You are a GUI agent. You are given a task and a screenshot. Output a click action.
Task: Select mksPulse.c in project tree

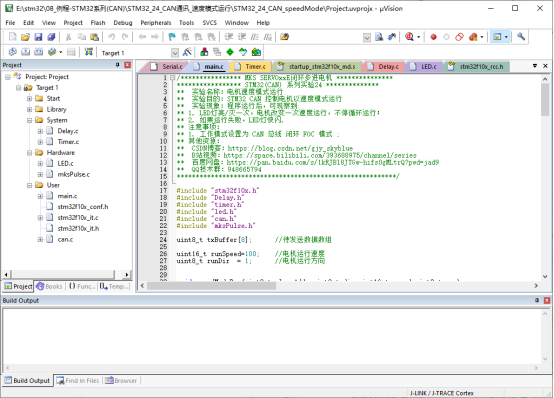(x=73, y=174)
